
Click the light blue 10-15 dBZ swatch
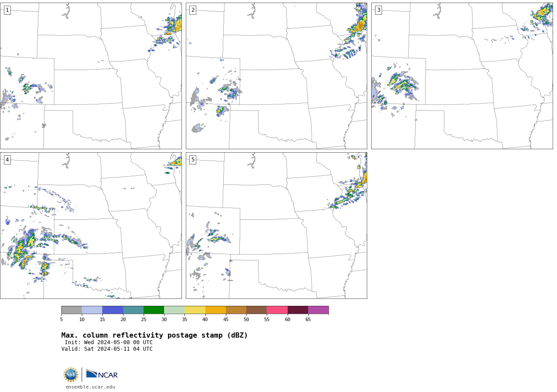pos(92,310)
